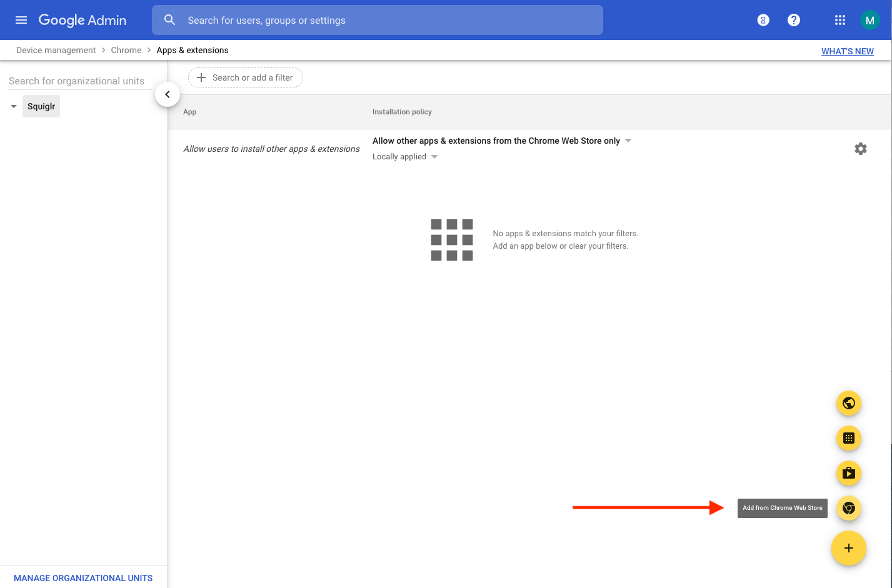Open the main hamburger menu
Screen dimensions: 892x588
(x=21, y=20)
